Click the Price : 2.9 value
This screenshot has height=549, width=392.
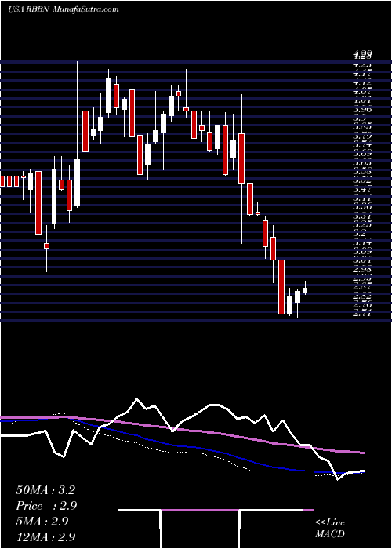(46, 506)
